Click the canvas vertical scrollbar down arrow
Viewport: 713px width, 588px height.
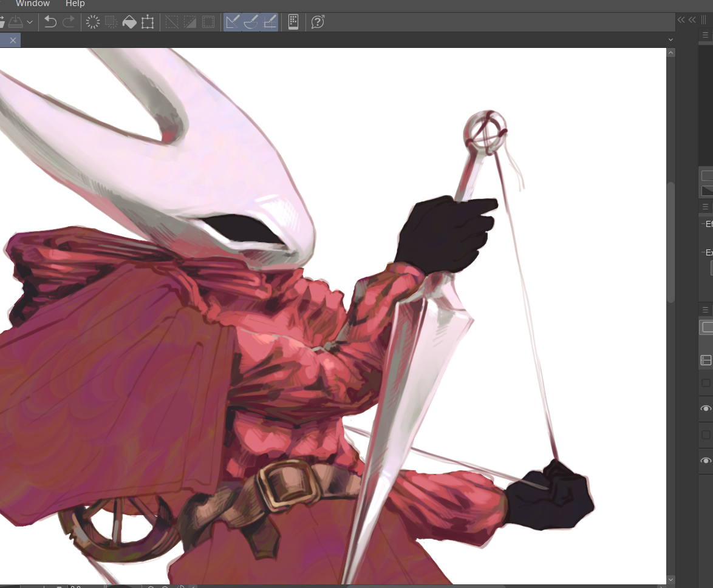670,580
